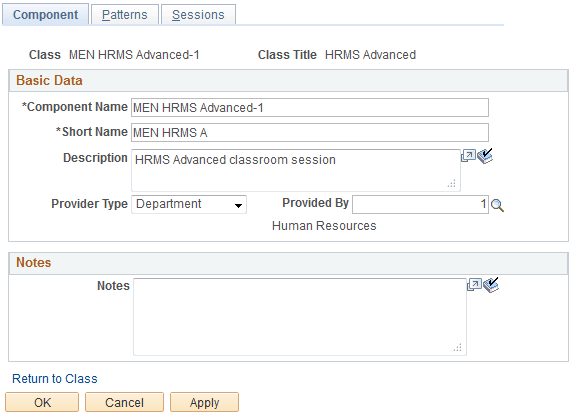Click the OK button

[42, 402]
